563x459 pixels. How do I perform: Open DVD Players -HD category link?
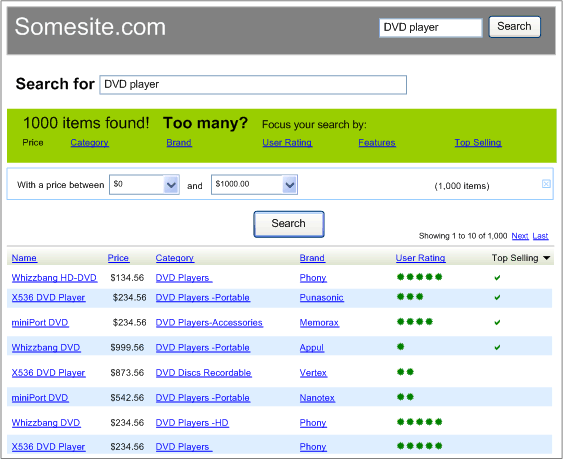tap(192, 423)
